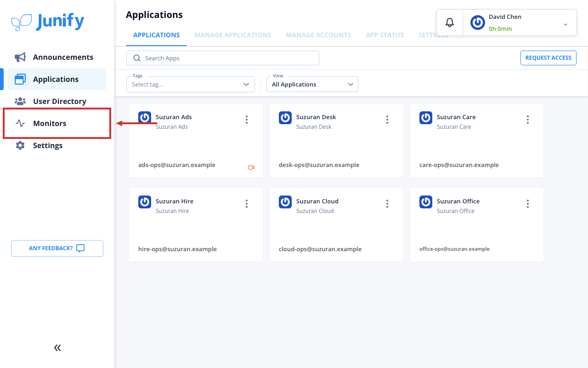This screenshot has width=588, height=368.
Task: Go to User Directory in sidebar
Action: point(57,101)
